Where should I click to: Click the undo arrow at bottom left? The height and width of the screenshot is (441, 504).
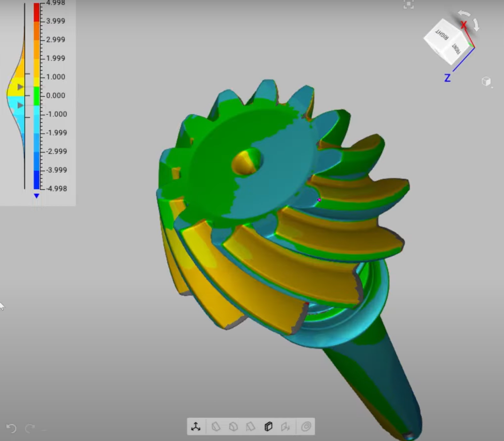click(x=12, y=427)
